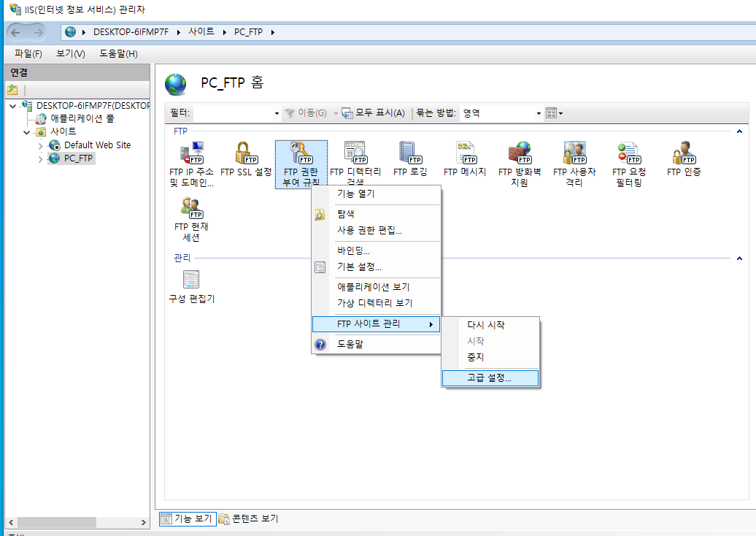Viewport: 756px width, 536px height.
Task: Choose 기본 설정... in context menu
Action: (x=376, y=267)
